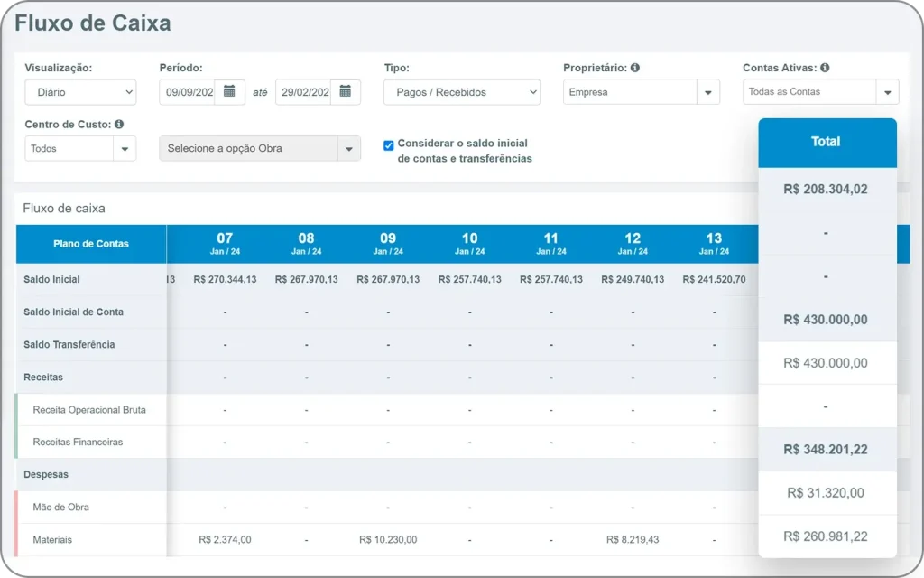Select the 07 Jan / 24 column header
924x578 pixels.
click(225, 244)
